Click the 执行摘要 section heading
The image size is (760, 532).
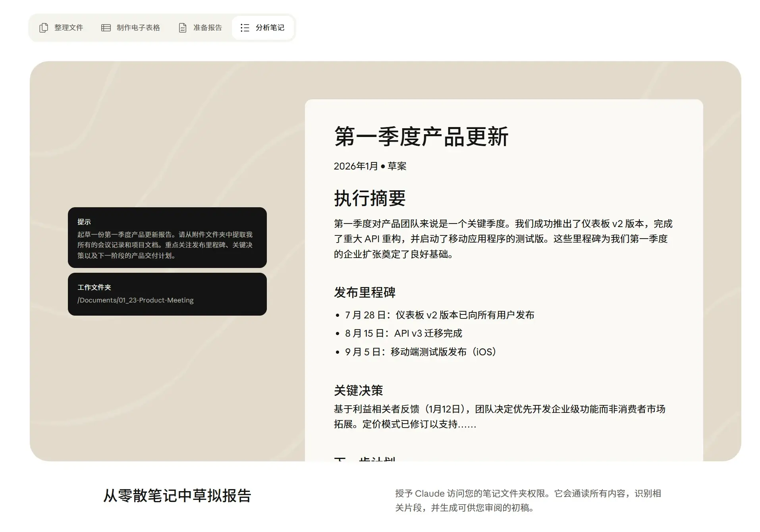[x=369, y=198]
